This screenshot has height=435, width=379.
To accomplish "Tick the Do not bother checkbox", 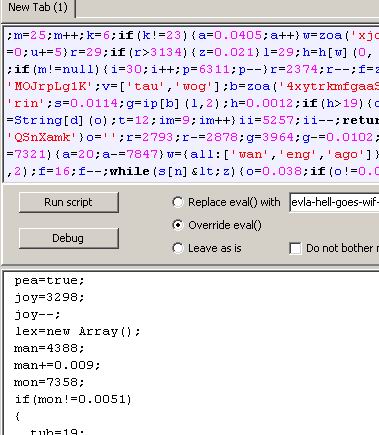I will coord(295,248).
